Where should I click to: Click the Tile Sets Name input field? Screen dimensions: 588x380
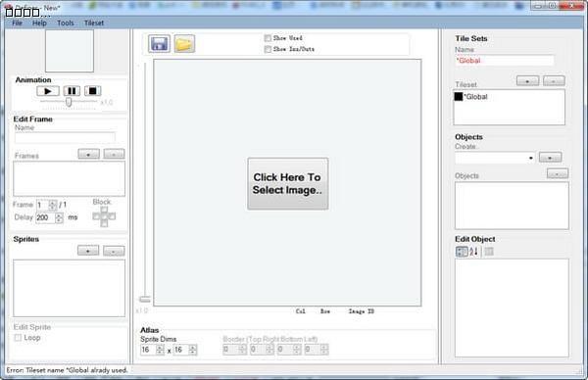[x=505, y=61]
